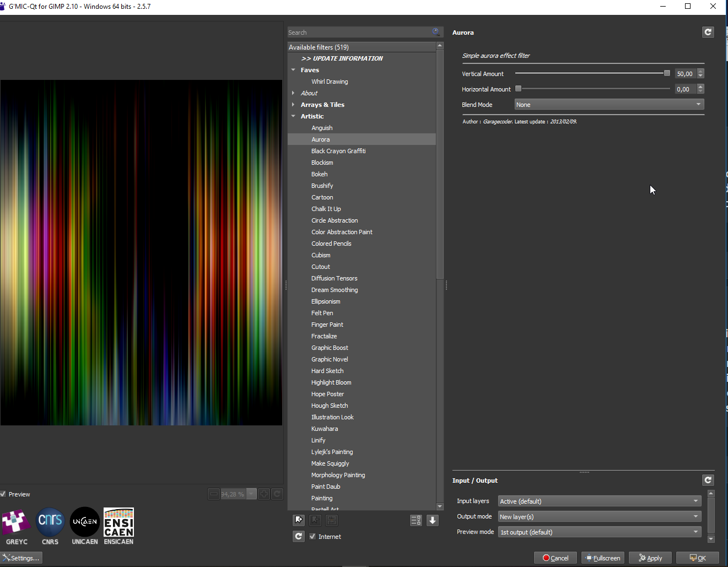This screenshot has width=728, height=567.
Task: Uncheck the Internet checkbox
Action: coord(312,537)
